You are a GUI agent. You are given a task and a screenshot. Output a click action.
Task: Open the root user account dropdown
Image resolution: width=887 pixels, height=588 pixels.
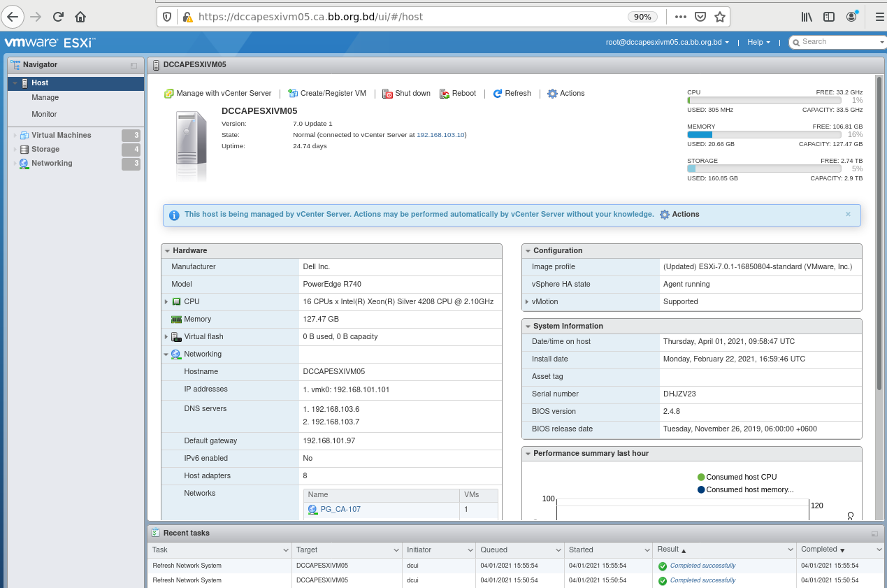click(668, 43)
